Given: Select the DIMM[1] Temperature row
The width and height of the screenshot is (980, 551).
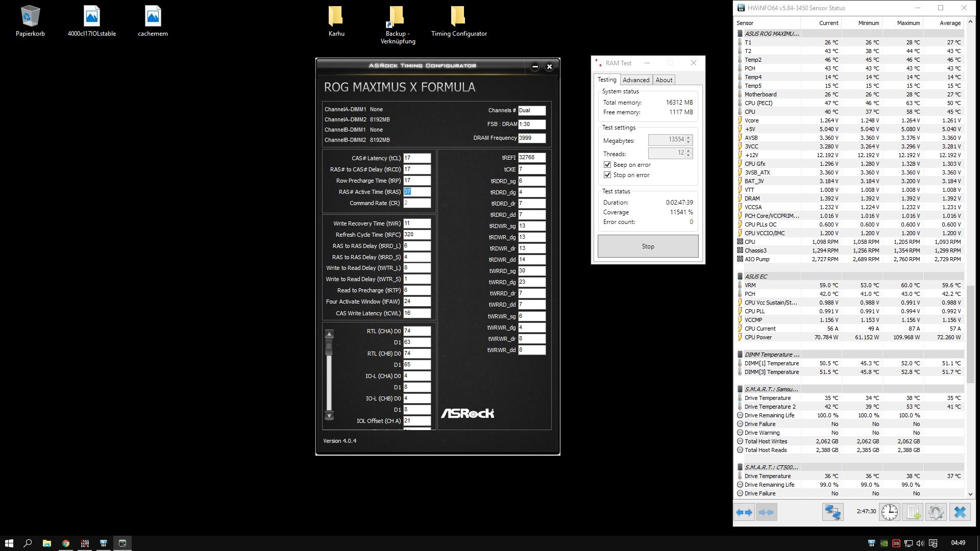Looking at the screenshot, I should (849, 363).
